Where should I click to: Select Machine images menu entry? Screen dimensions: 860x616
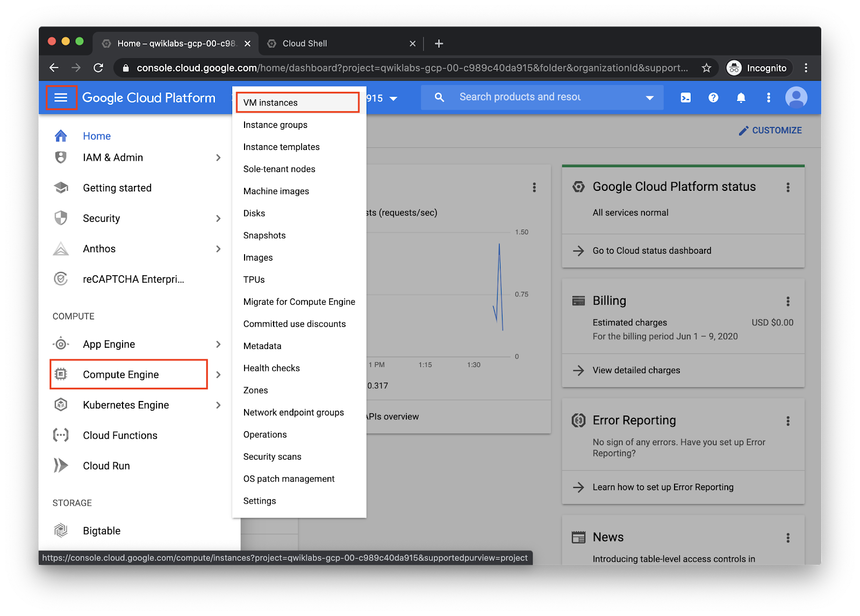(276, 191)
